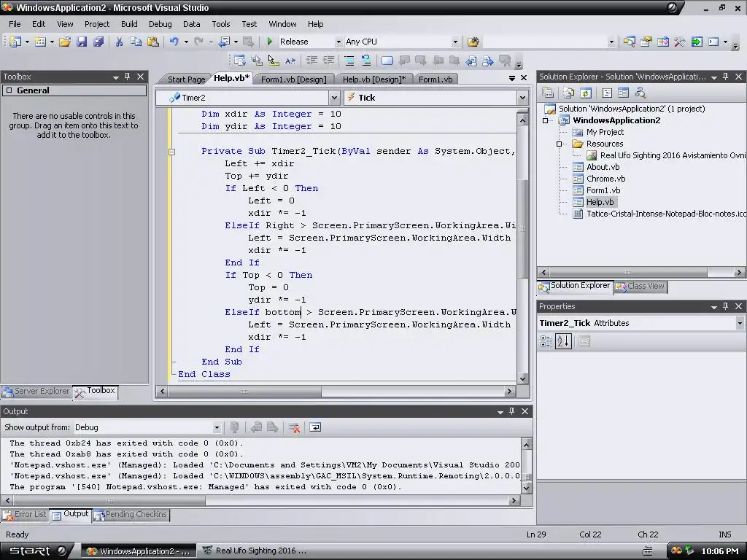Click Clear All icon in Output panel
747x560 pixels.
(294, 427)
